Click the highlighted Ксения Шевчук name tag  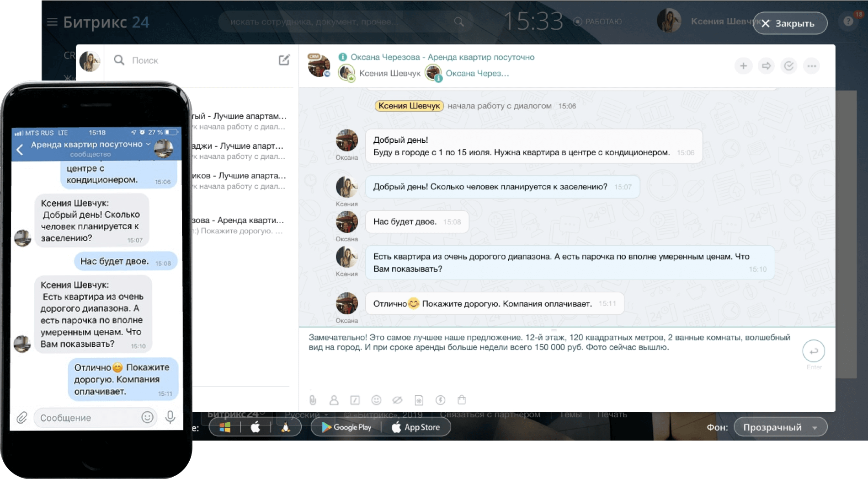(x=409, y=106)
